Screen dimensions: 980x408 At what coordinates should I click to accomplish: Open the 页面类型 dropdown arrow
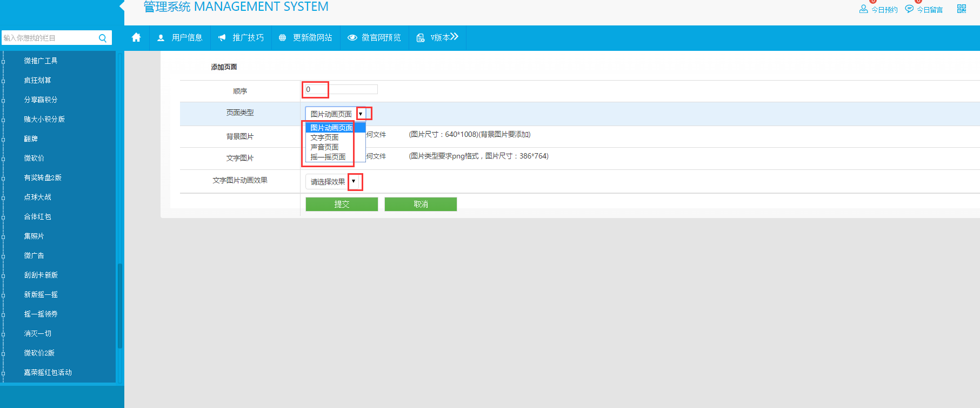[x=361, y=114]
